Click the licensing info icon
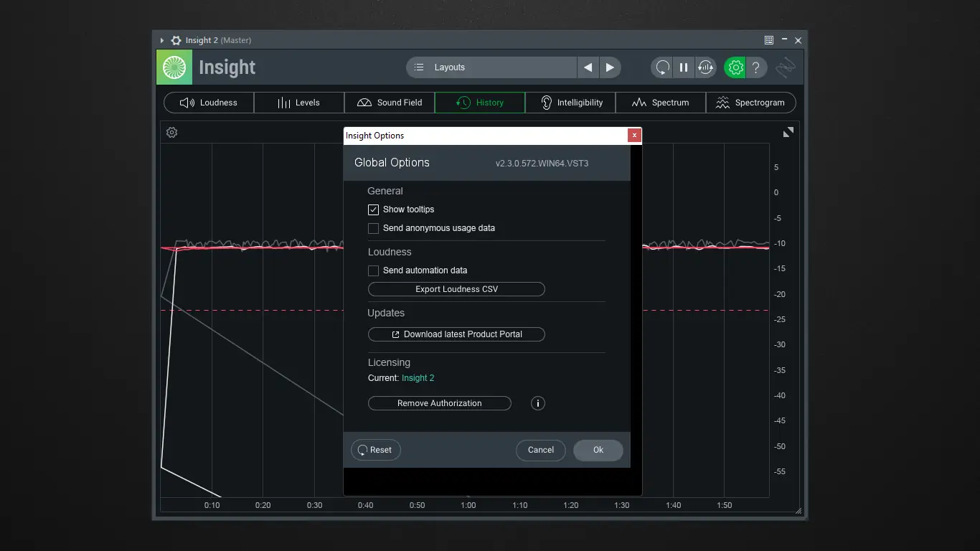Image resolution: width=980 pixels, height=551 pixels. [538, 403]
